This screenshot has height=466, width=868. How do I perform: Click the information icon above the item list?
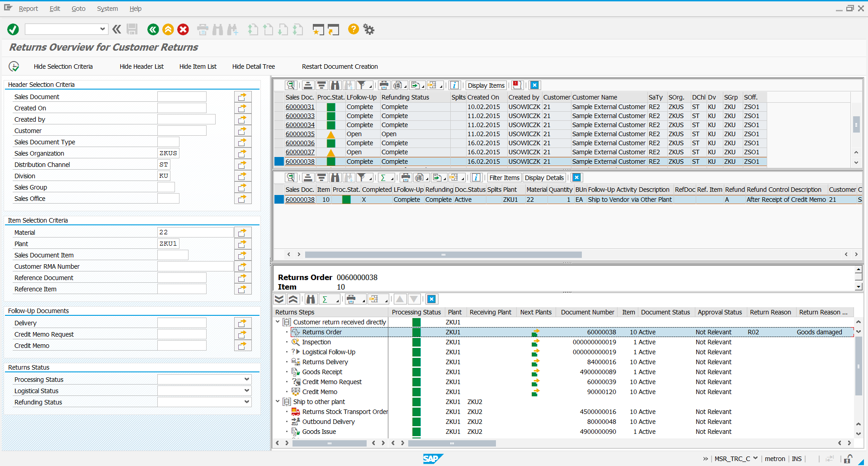476,177
